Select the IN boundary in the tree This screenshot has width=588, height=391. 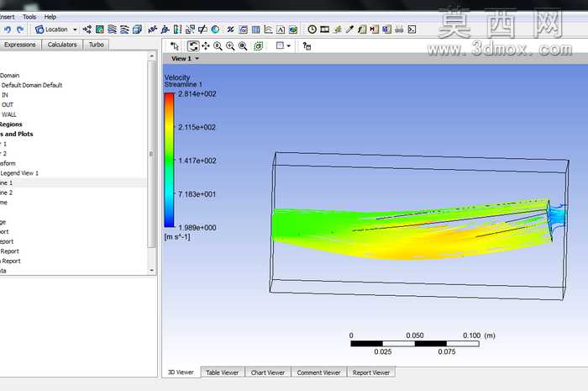click(x=5, y=95)
